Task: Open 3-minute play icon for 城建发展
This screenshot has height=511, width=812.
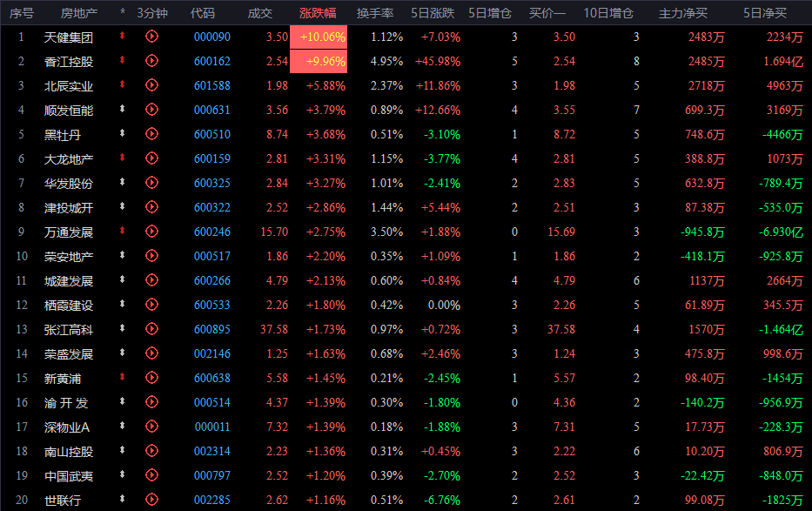Action: [x=151, y=280]
